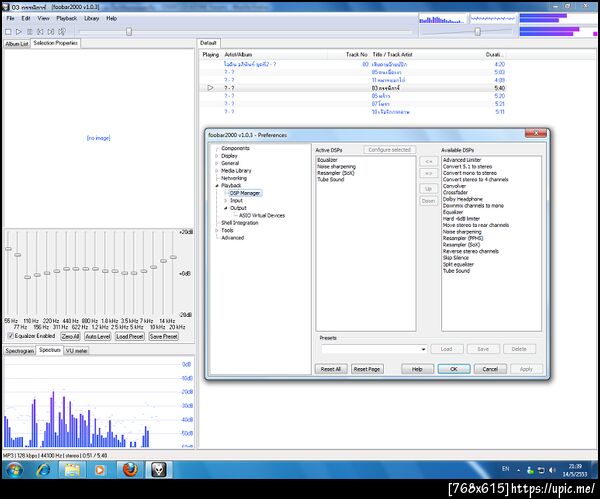The width and height of the screenshot is (600, 499).
Task: Click the Zero All equalizer button
Action: coord(70,336)
